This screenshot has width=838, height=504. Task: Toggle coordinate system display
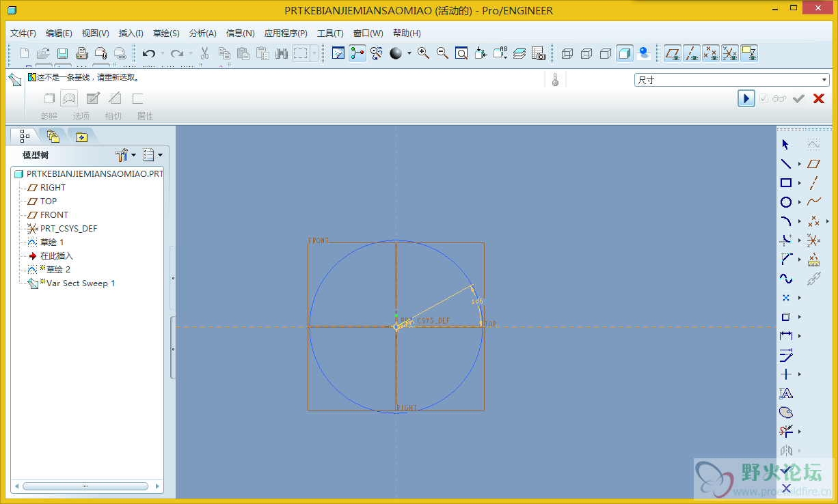tap(730, 53)
